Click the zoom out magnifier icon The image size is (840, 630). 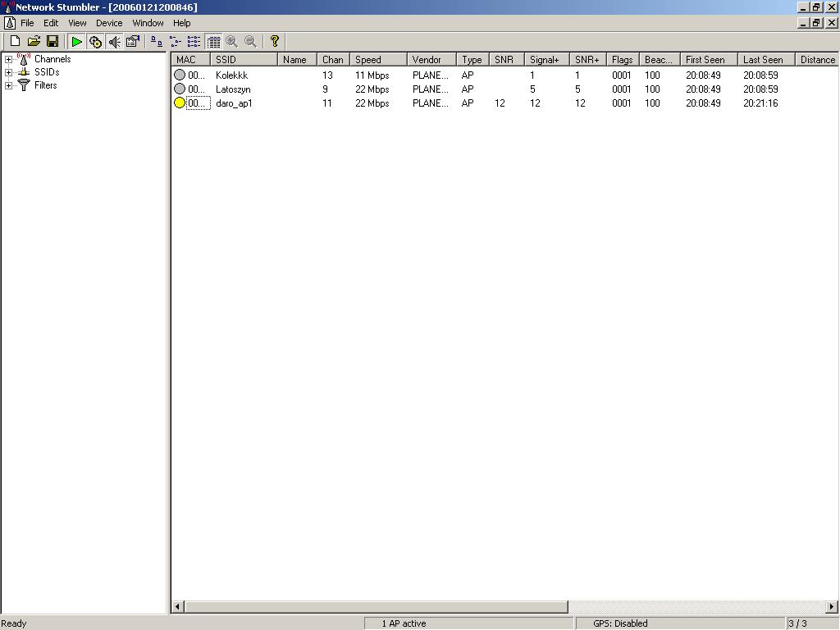tap(250, 41)
